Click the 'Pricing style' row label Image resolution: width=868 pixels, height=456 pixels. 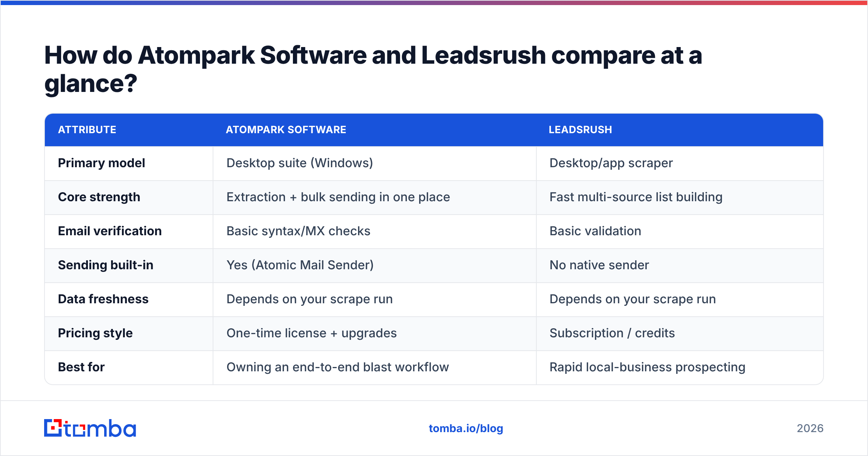(x=95, y=333)
